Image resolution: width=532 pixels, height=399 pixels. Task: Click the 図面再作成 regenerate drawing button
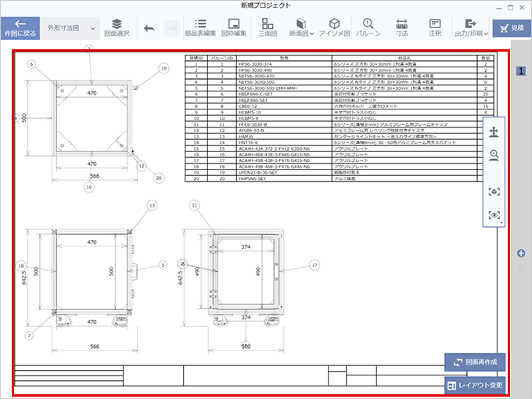coord(475,362)
